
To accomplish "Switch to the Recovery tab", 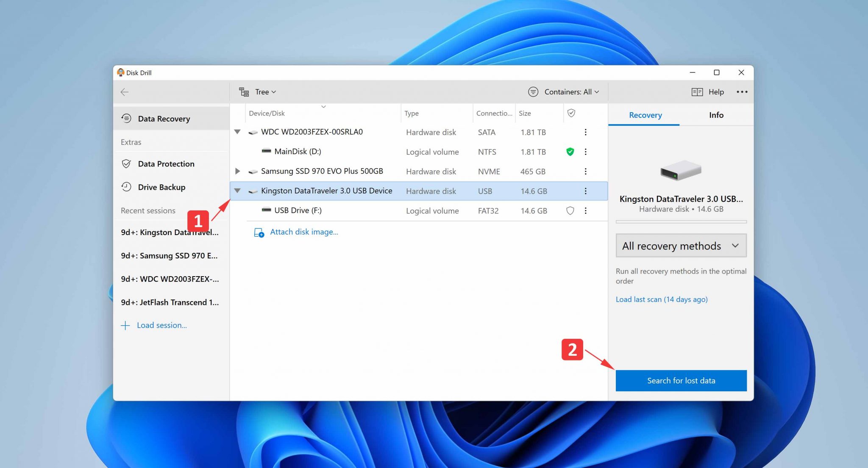I will click(x=645, y=115).
